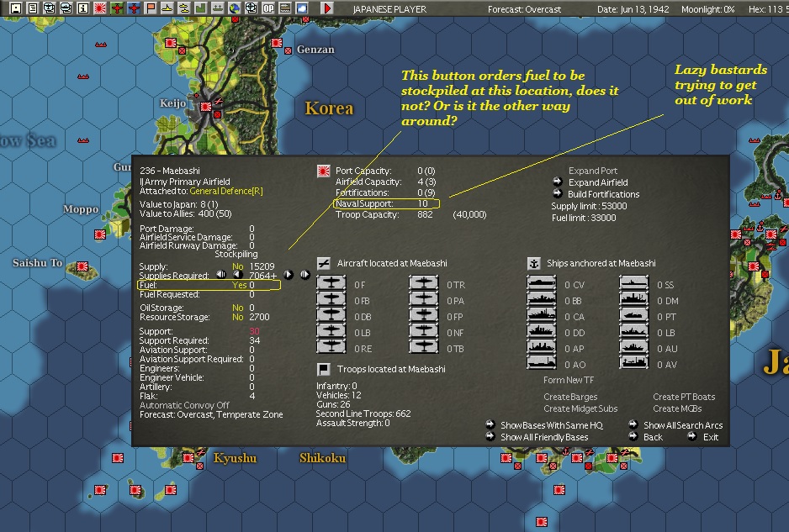Increase Supplies Required by small step
Image resolution: width=789 pixels, height=532 pixels.
[x=289, y=275]
